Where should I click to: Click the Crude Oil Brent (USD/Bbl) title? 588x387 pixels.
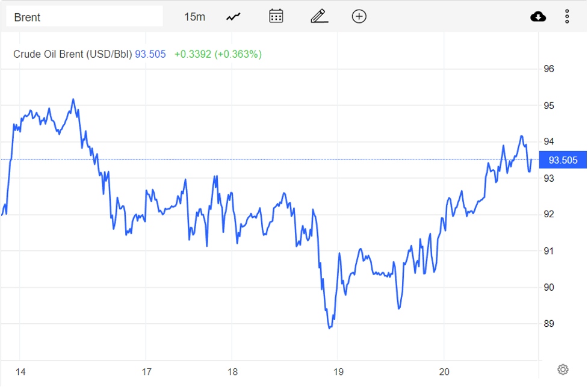[72, 54]
